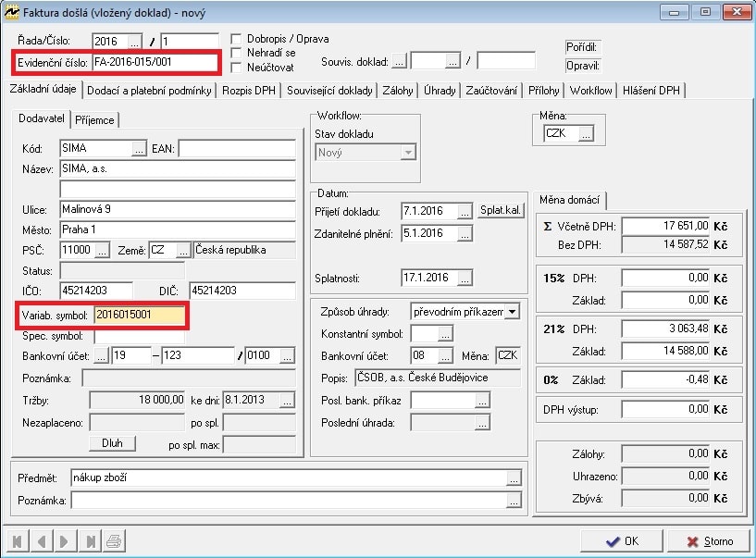
Task: Go to last record navigation icon
Action: point(90,541)
